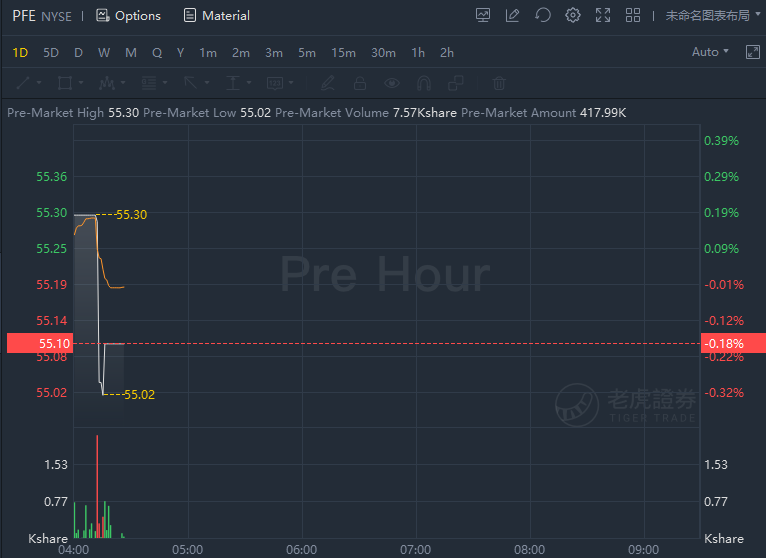Select the 123 text label tool
Viewport: 766px width, 558px height.
coord(275,83)
